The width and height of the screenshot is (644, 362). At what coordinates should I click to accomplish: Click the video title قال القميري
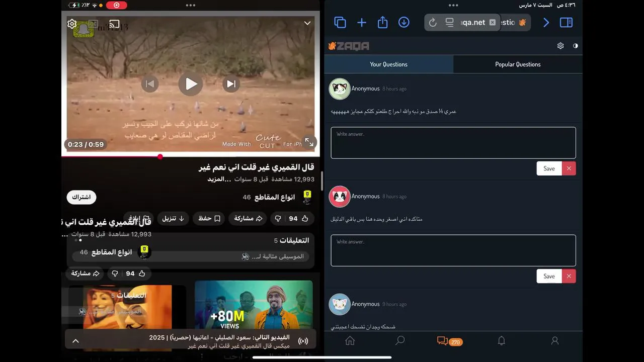coord(257,167)
